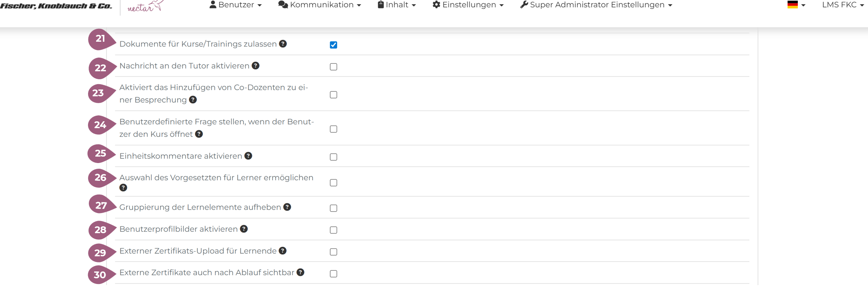The width and height of the screenshot is (868, 298).
Task: Show help for Benutzerprofilbilder aktivieren
Action: coord(244,229)
